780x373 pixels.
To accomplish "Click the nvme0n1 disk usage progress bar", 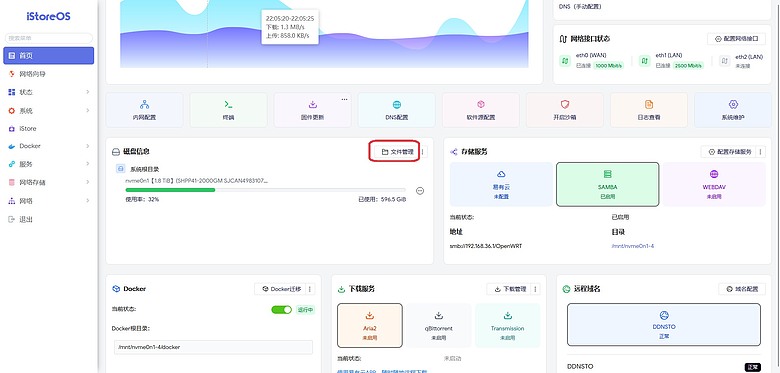I will tap(265, 190).
